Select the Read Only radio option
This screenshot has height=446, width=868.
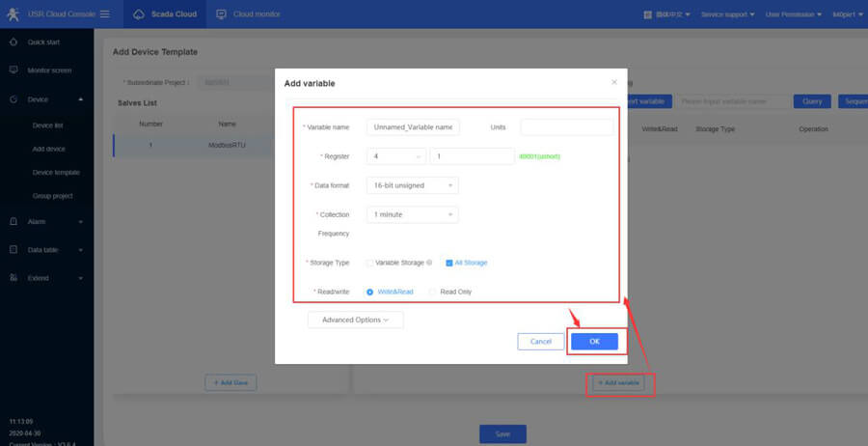pyautogui.click(x=433, y=292)
